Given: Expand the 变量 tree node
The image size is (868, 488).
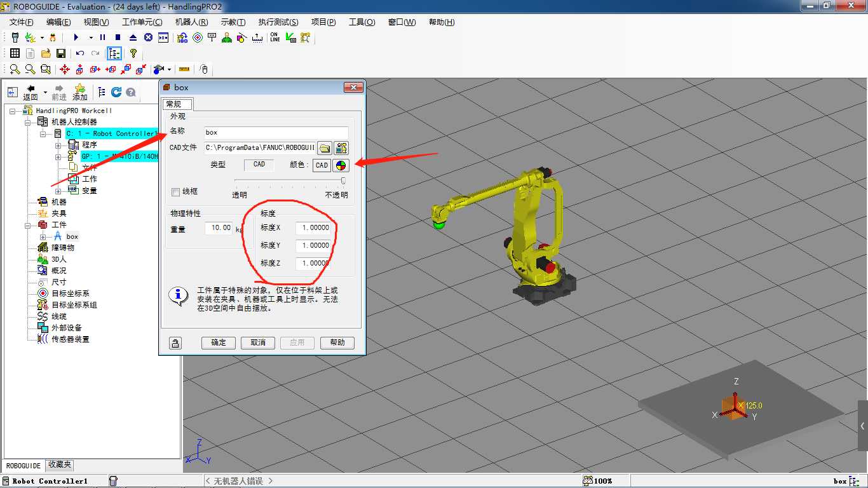Looking at the screenshot, I should [58, 191].
